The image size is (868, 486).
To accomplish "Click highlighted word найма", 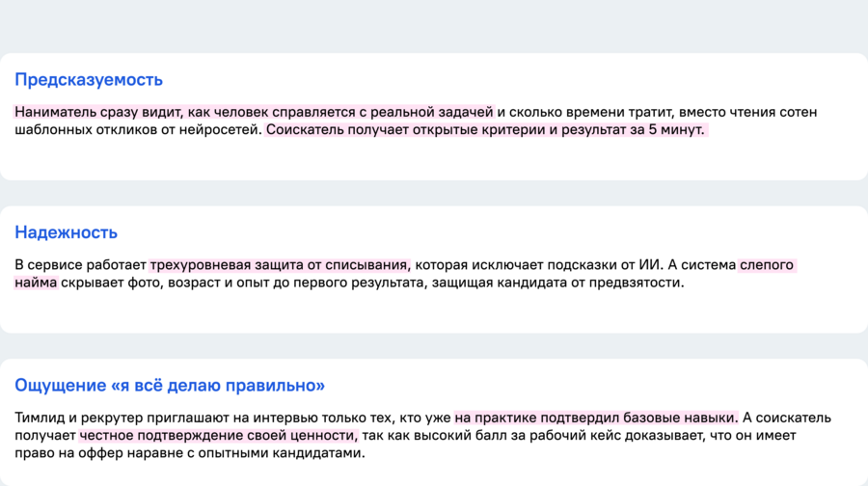I will 36,283.
